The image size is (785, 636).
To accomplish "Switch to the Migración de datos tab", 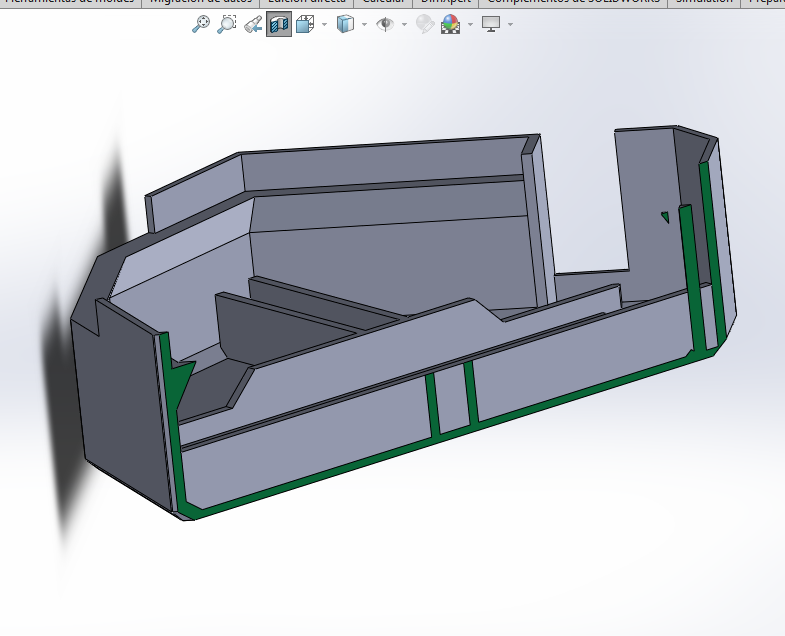I will point(201,3).
